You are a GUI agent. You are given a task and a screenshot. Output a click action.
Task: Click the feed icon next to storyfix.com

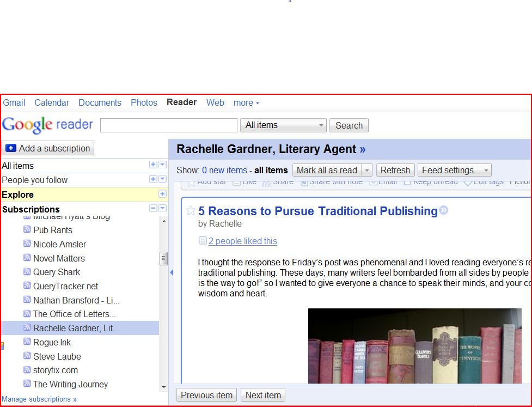tap(27, 370)
